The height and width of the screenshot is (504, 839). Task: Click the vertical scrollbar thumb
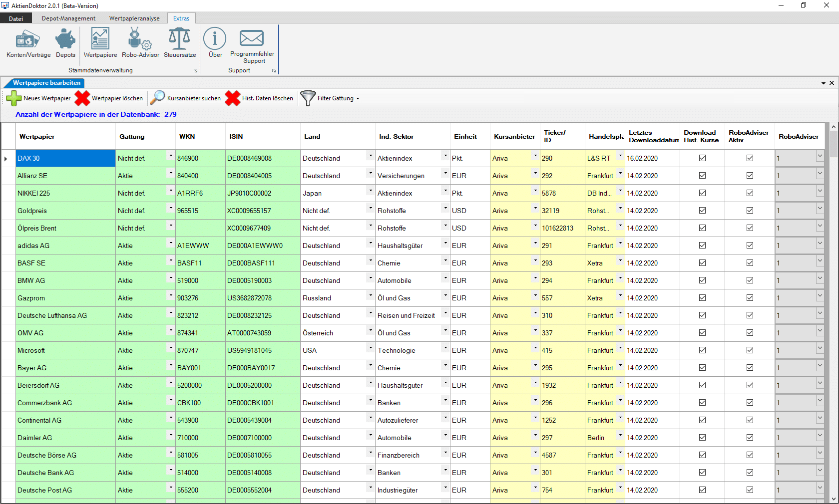[x=833, y=145]
